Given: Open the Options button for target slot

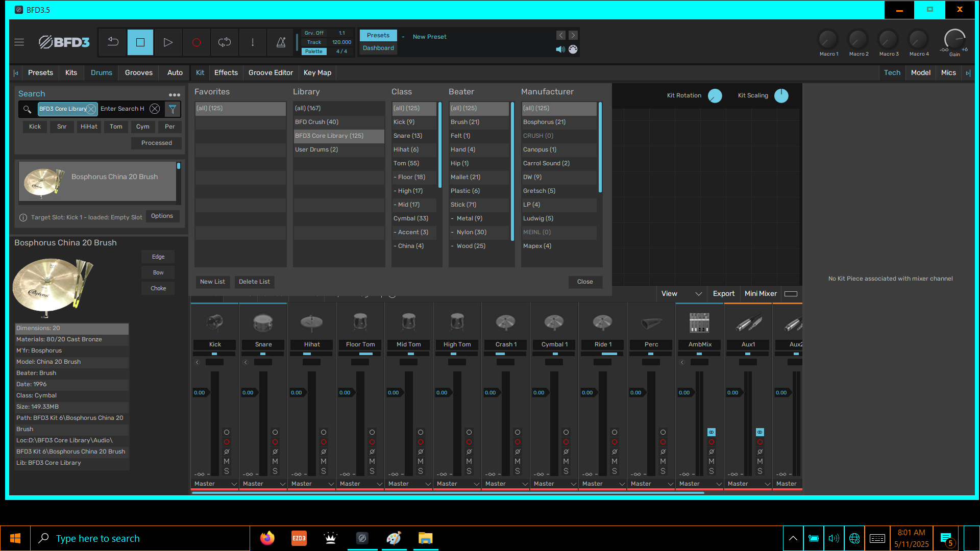Looking at the screenshot, I should pyautogui.click(x=162, y=216).
